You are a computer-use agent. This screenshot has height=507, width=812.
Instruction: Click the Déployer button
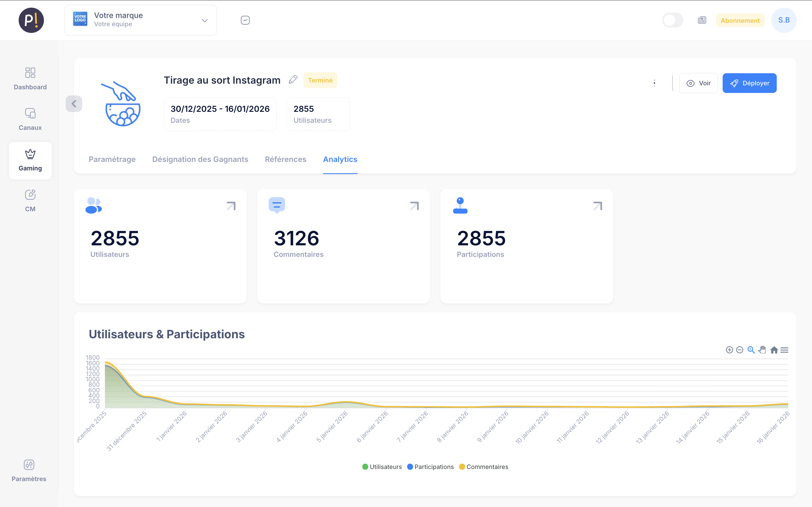coord(750,83)
